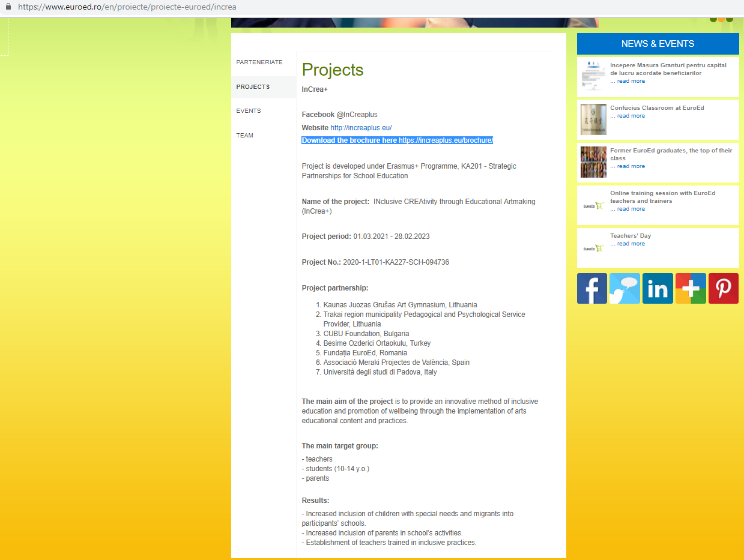744x560 pixels.
Task: Read more about Confucius Classroom
Action: click(x=631, y=116)
